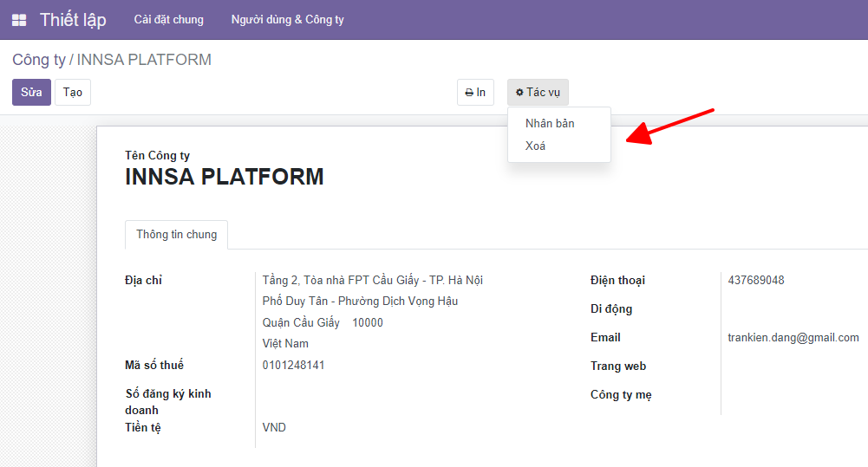Click the Trang web label
868x467 pixels.
click(618, 366)
